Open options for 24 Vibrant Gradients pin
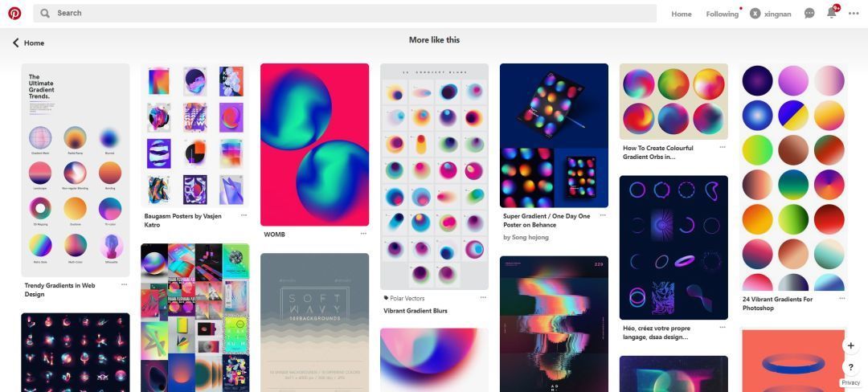 [841, 299]
